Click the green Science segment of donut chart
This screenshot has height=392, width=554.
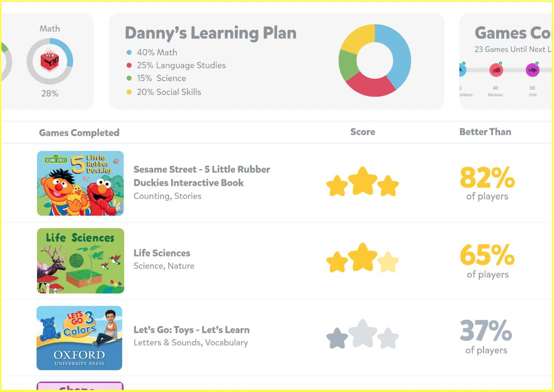(x=347, y=65)
